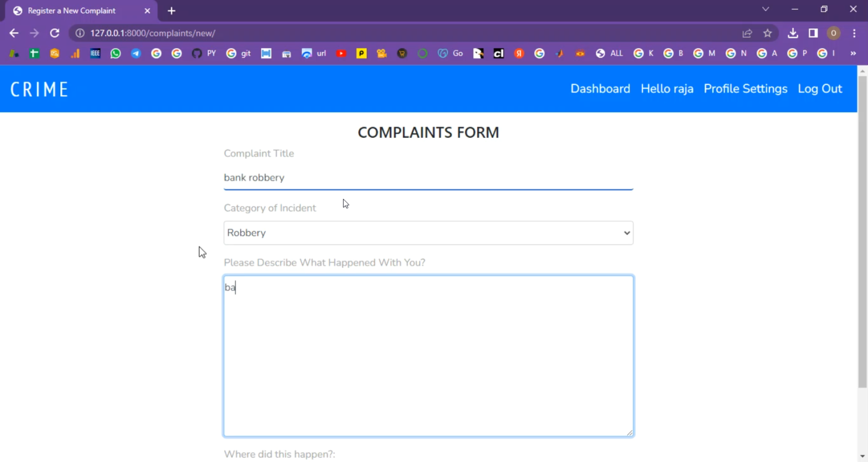This screenshot has height=462, width=868.
Task: Open the red Yandex bookmark
Action: point(519,53)
